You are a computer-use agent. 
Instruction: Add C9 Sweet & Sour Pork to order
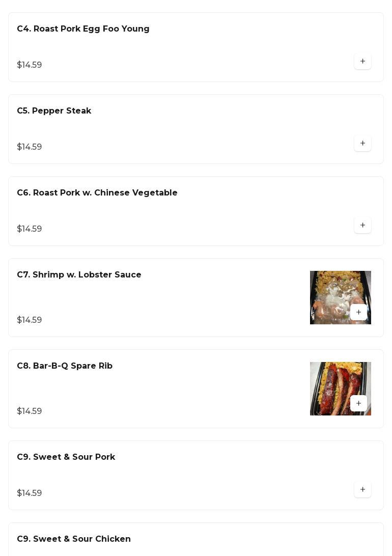pos(362,490)
